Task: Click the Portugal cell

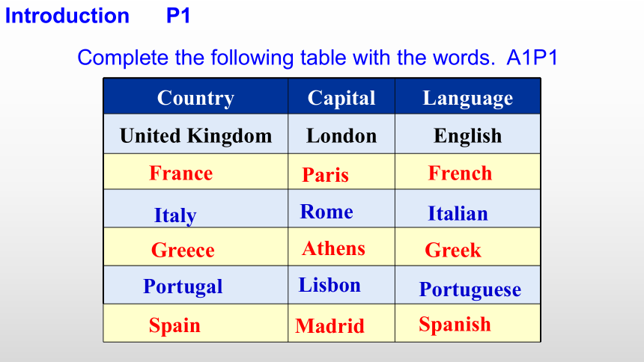Action: click(x=195, y=285)
